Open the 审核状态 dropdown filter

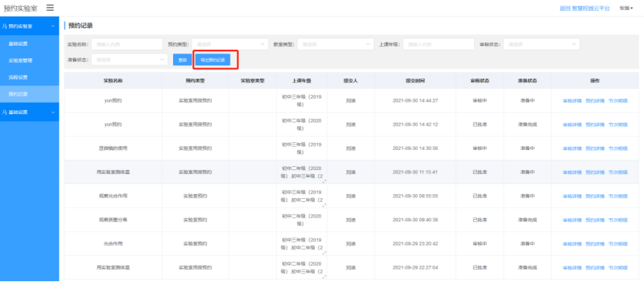pyautogui.click(x=542, y=44)
